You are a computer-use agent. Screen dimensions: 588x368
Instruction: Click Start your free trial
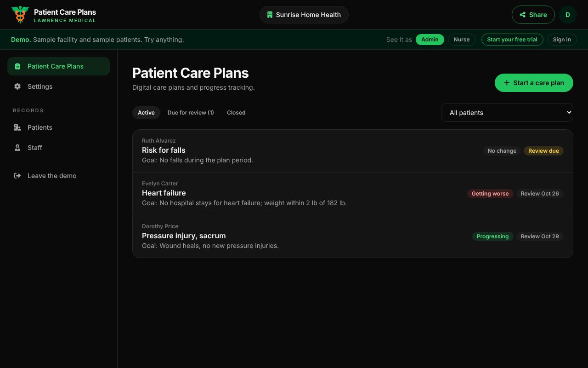click(512, 40)
